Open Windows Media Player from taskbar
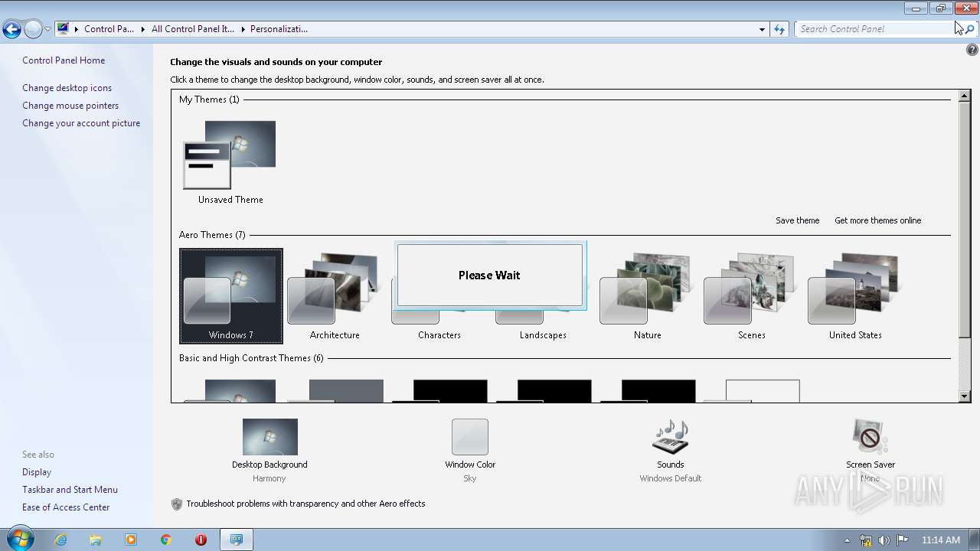The height and width of the screenshot is (551, 980). click(x=131, y=540)
